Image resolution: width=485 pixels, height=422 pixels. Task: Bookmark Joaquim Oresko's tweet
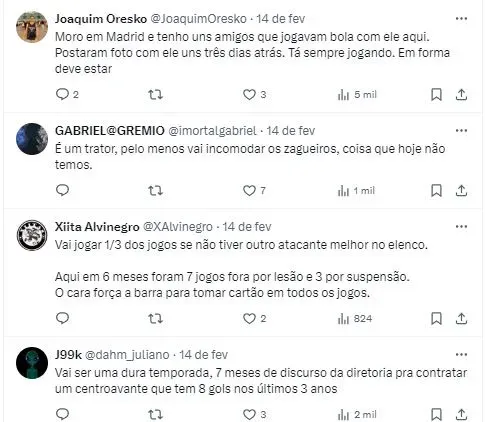436,95
